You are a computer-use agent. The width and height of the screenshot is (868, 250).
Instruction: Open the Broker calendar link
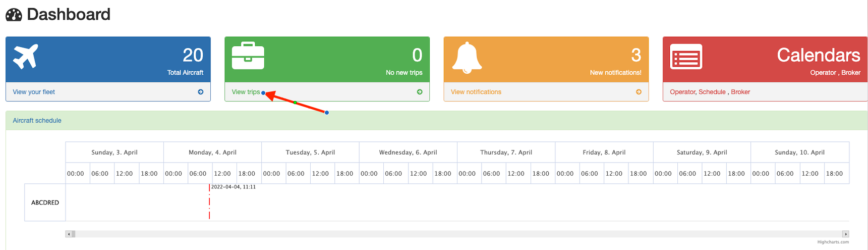740,92
